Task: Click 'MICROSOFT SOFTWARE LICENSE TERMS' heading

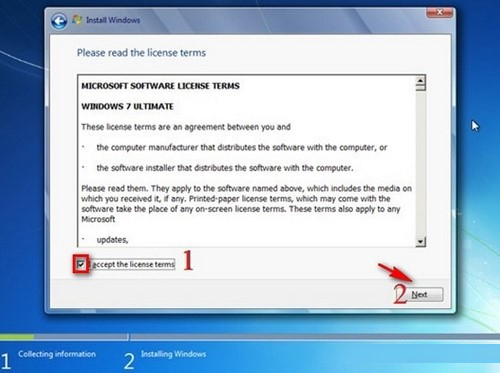Action: [x=160, y=86]
